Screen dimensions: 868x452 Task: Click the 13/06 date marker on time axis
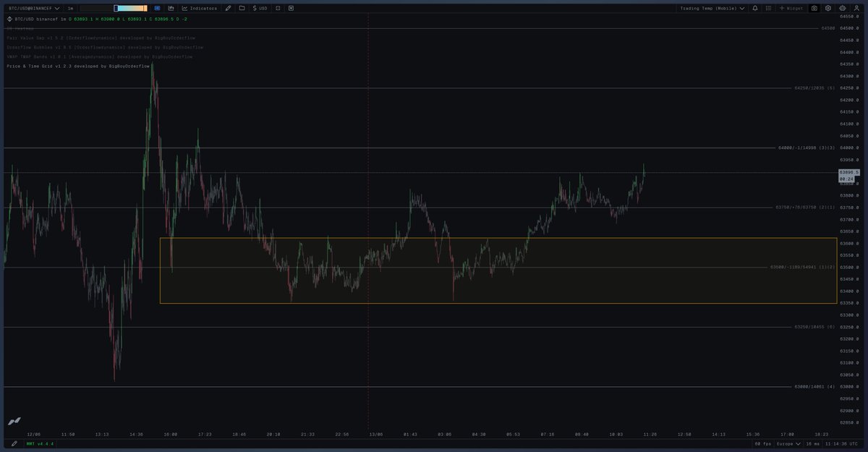(x=376, y=434)
